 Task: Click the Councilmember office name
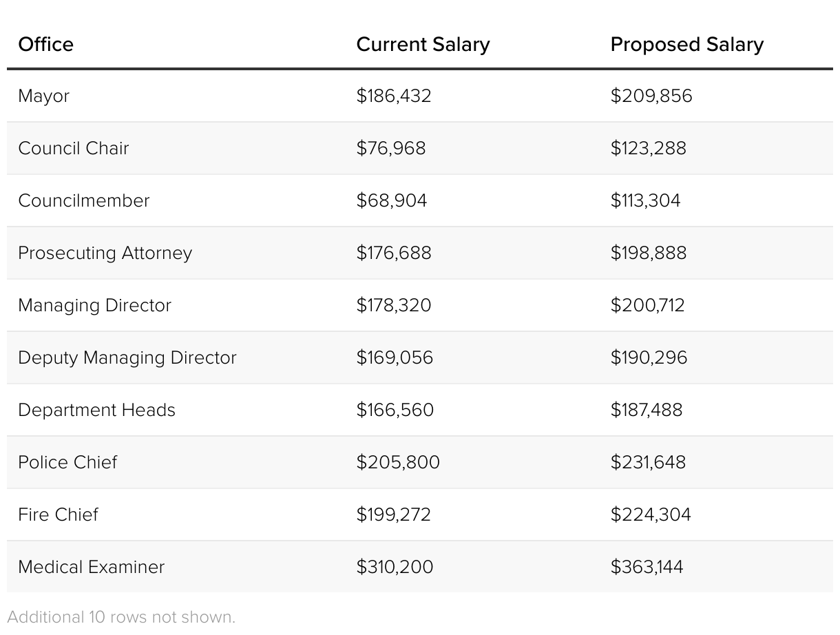click(83, 200)
